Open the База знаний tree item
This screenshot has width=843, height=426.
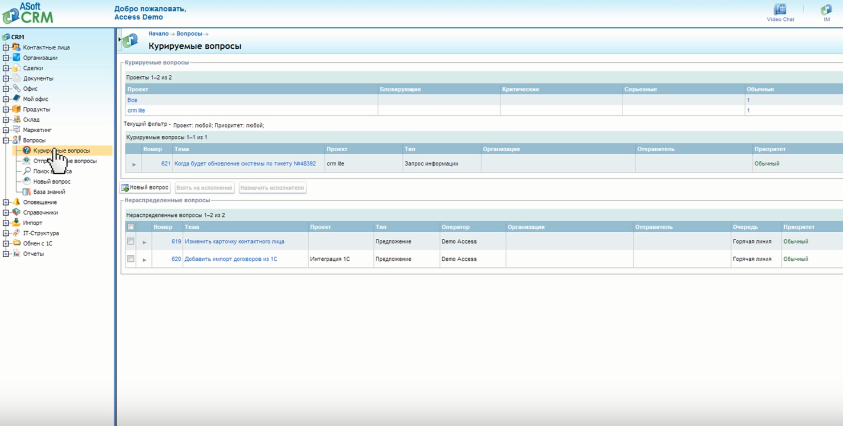(48, 192)
